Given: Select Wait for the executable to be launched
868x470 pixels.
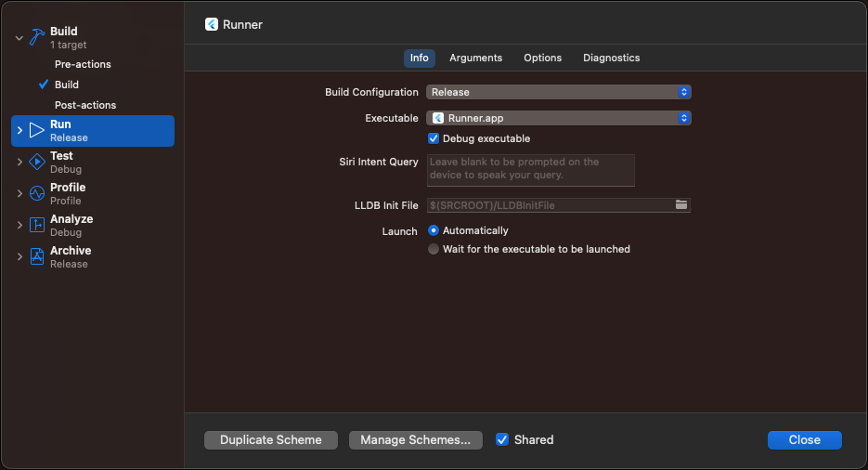Looking at the screenshot, I should coord(434,249).
